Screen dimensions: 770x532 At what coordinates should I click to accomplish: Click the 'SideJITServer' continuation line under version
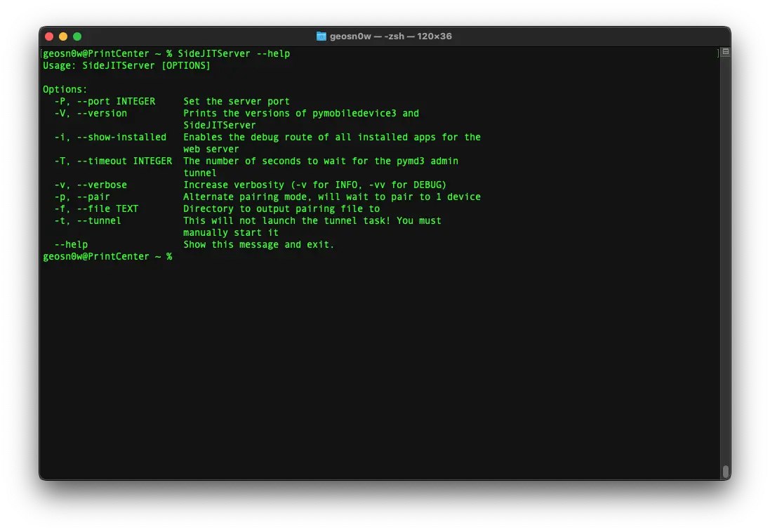point(220,125)
